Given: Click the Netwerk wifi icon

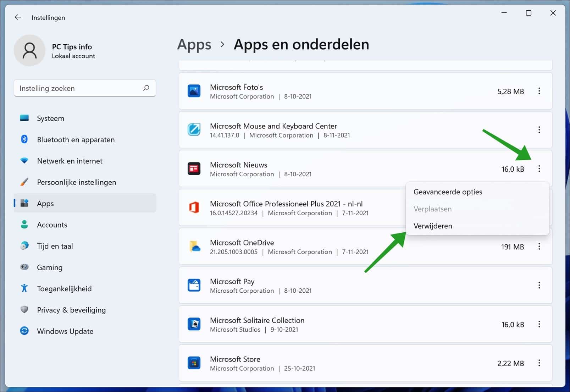Looking at the screenshot, I should [24, 161].
